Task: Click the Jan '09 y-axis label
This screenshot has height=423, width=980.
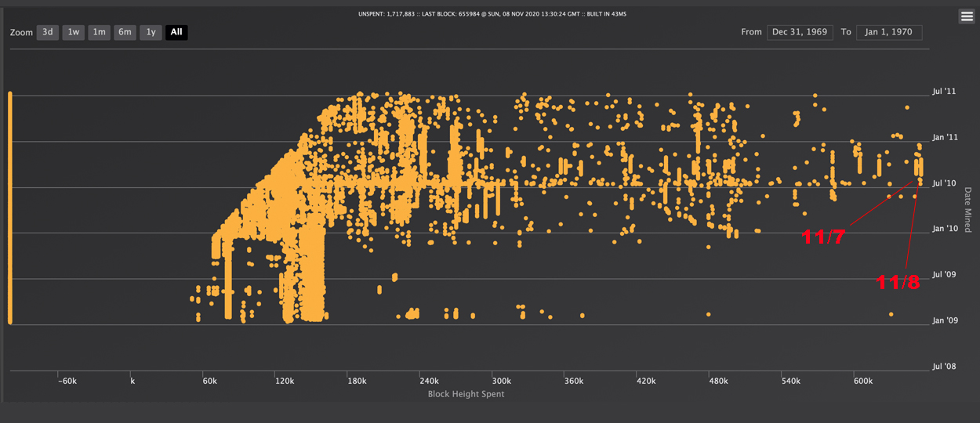Action: pos(944,320)
